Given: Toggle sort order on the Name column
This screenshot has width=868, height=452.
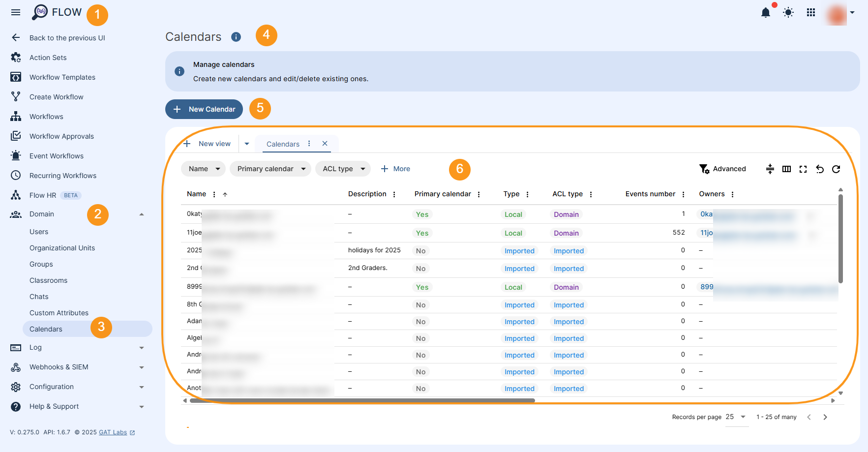Looking at the screenshot, I should tap(225, 194).
